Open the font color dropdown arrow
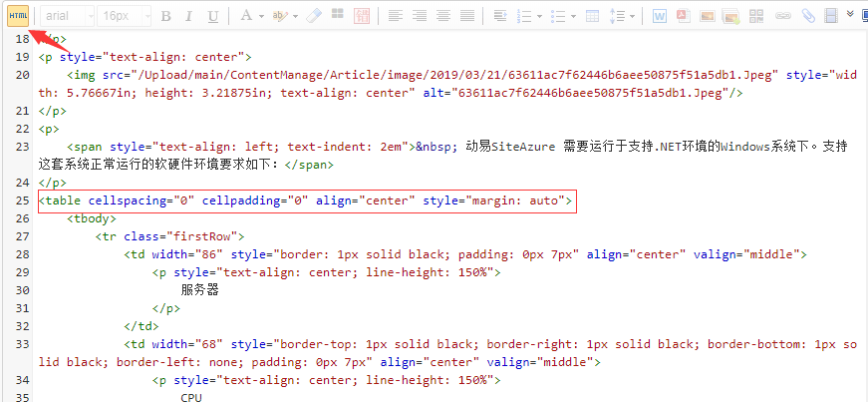Screen dimensions: 868x402 [x=261, y=16]
